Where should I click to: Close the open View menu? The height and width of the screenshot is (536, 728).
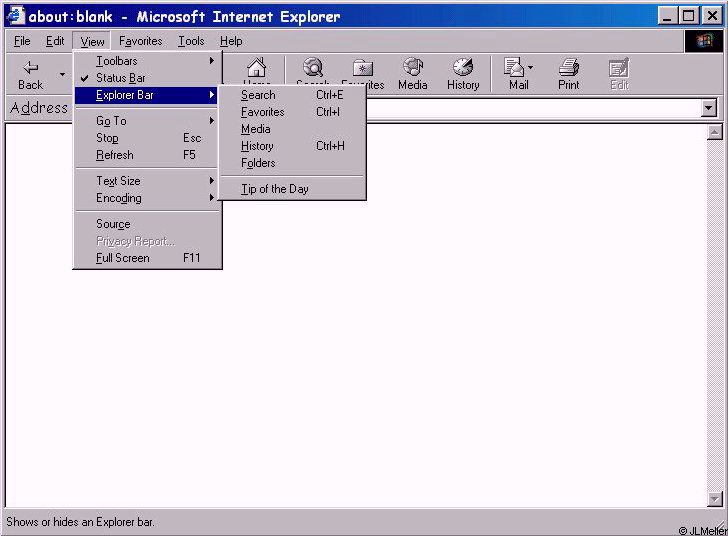click(x=92, y=41)
